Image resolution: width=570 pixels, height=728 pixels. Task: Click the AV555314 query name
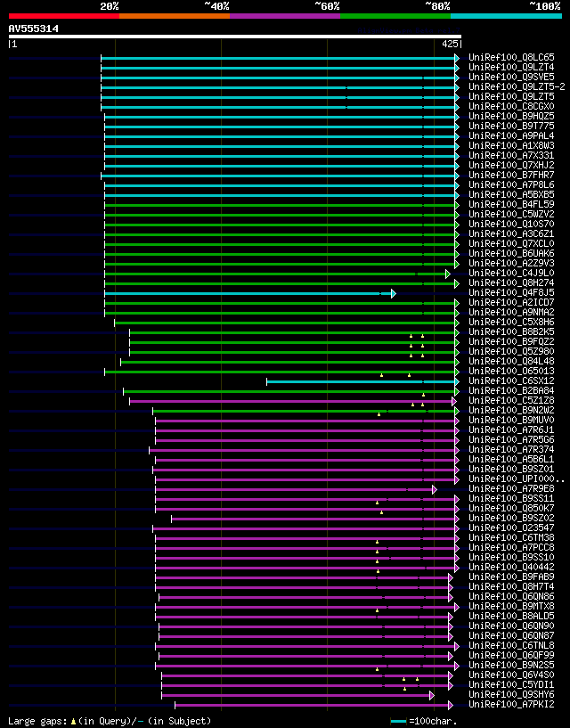tap(34, 29)
